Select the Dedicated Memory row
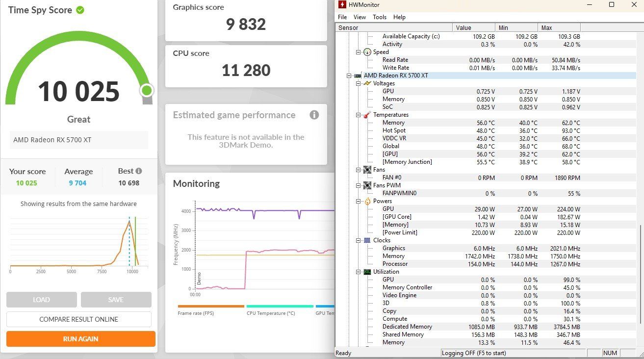 (486, 327)
